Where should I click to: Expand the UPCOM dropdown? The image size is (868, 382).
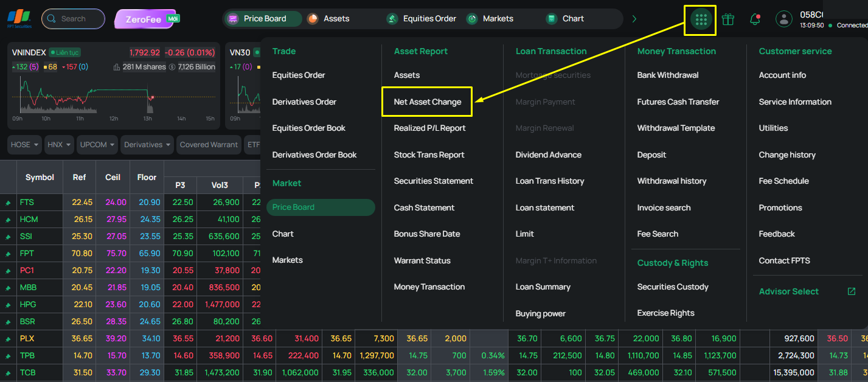point(98,145)
